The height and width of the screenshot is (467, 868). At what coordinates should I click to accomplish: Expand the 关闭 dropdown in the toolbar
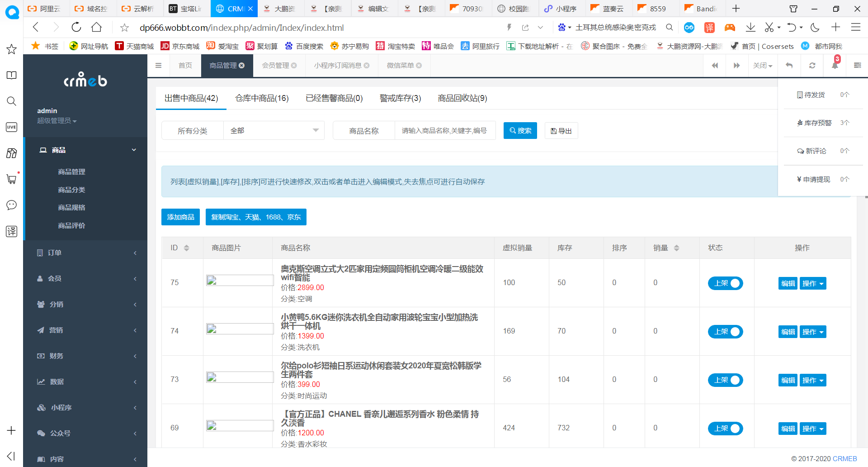(x=763, y=65)
